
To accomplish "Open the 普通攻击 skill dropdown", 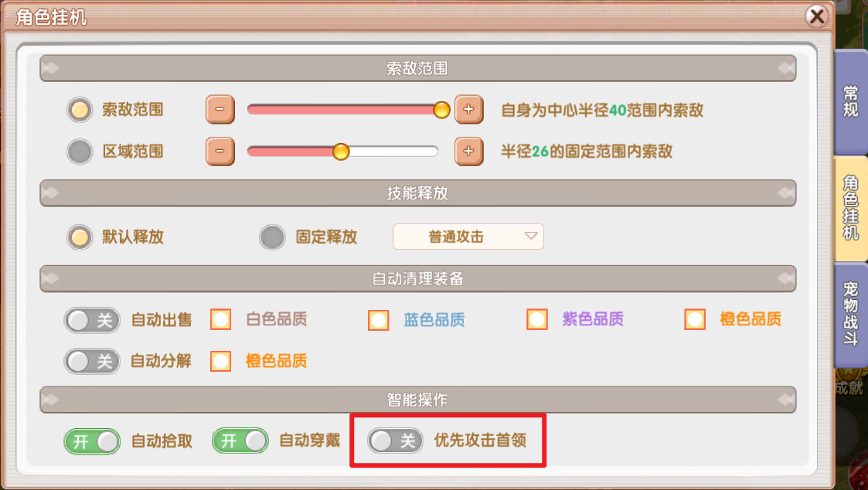I will [468, 237].
